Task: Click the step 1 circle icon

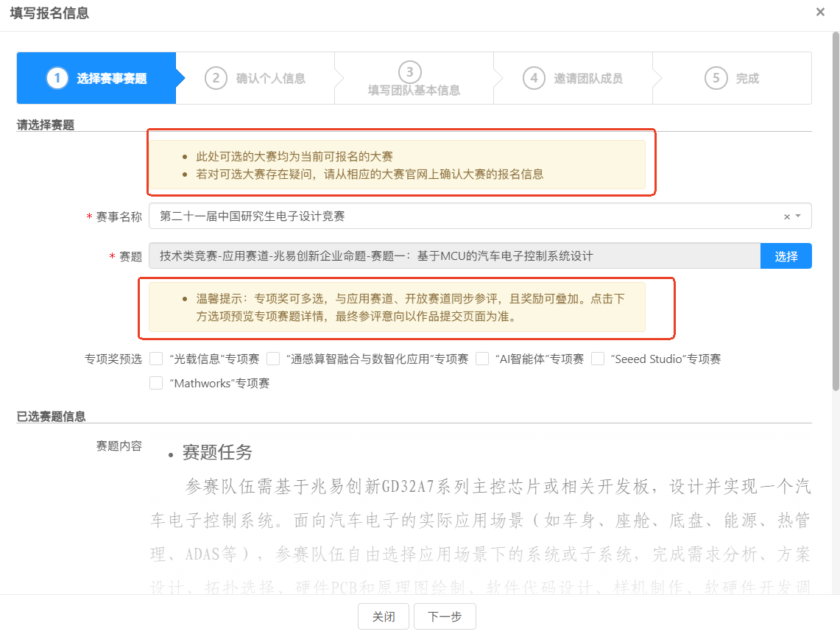Action: click(x=57, y=78)
